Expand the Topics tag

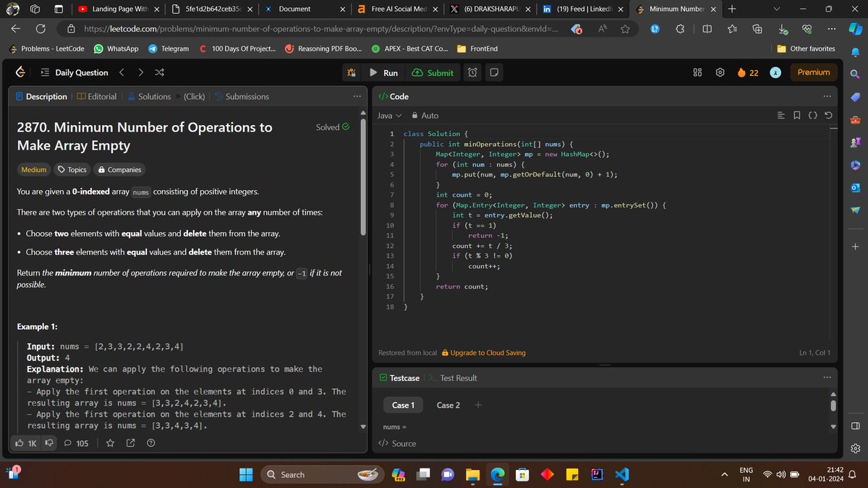(x=72, y=170)
